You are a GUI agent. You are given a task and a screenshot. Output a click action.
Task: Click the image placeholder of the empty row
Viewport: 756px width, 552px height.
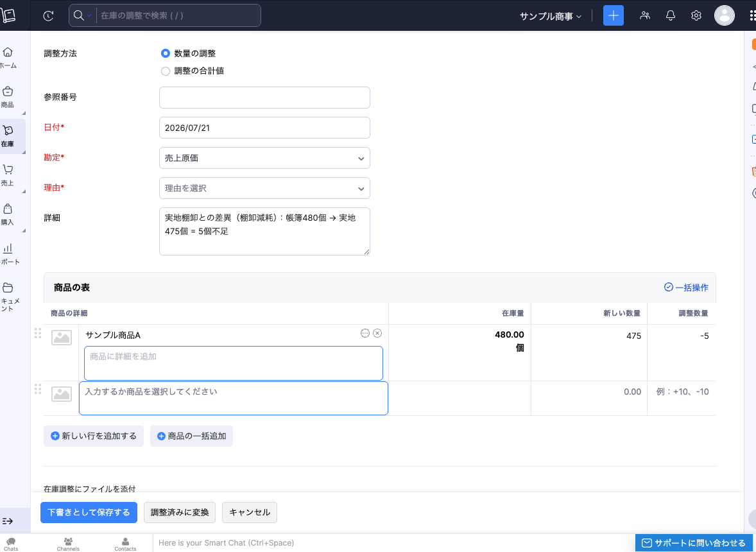(62, 394)
